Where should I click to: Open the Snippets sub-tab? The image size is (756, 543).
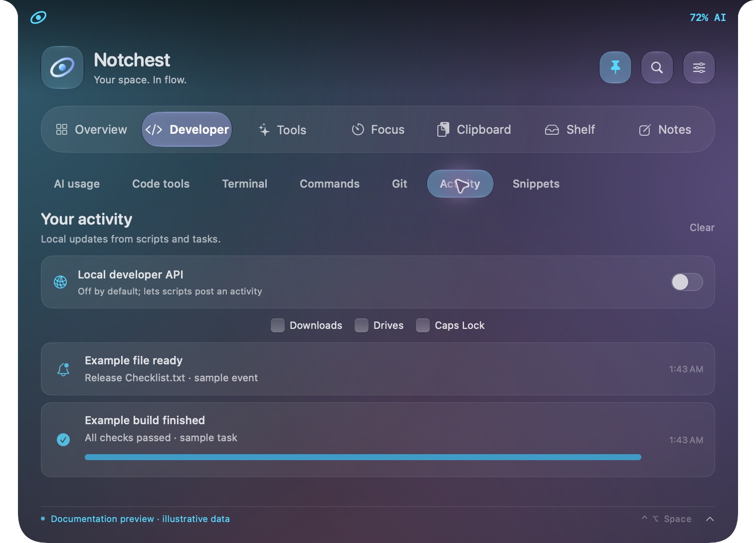(536, 184)
